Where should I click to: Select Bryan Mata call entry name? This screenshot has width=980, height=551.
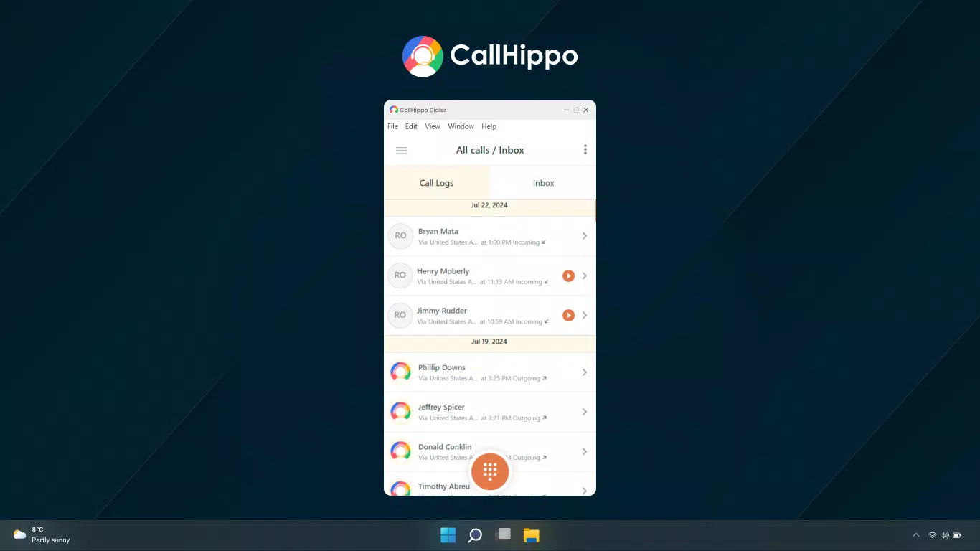pyautogui.click(x=438, y=231)
